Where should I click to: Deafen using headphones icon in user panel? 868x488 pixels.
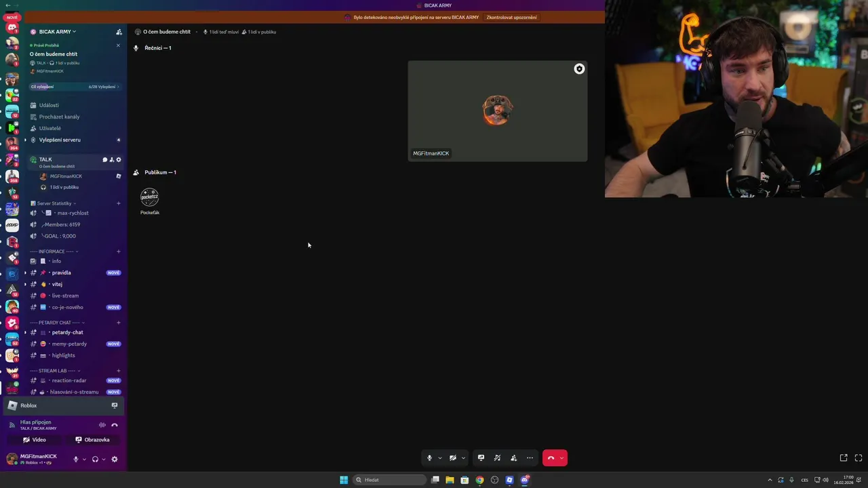pos(95,459)
